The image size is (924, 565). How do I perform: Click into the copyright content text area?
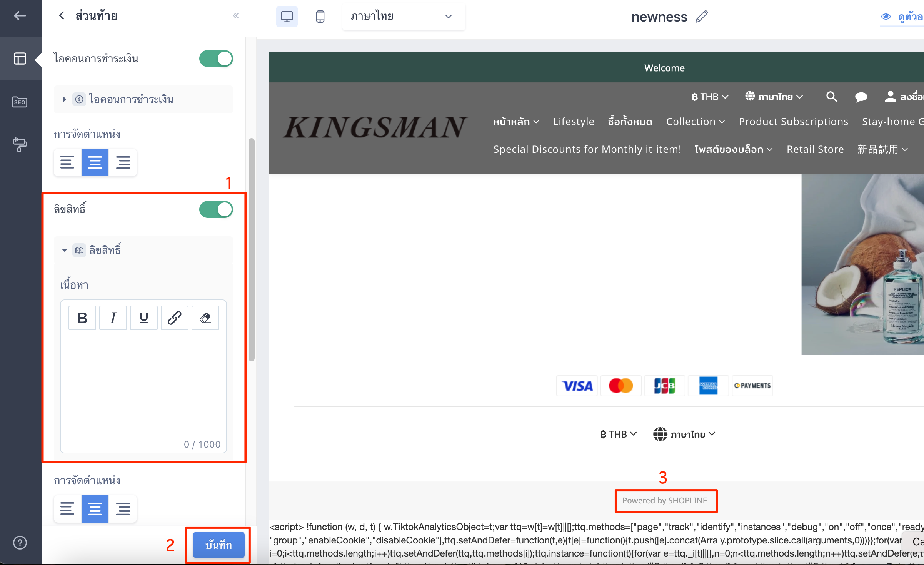[143, 385]
